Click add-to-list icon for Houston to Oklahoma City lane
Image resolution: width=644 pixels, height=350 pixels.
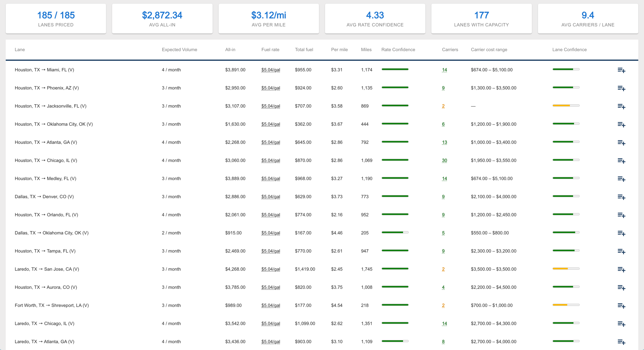click(x=621, y=124)
